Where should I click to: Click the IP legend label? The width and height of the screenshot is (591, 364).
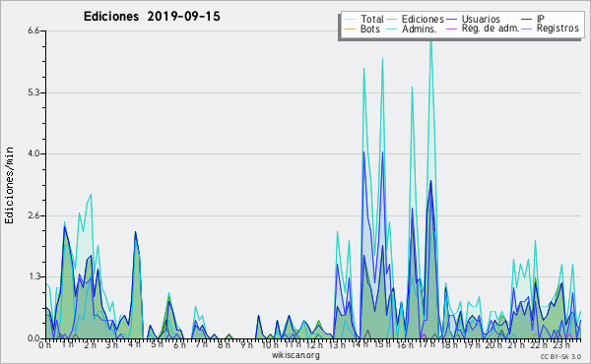pyautogui.click(x=541, y=19)
